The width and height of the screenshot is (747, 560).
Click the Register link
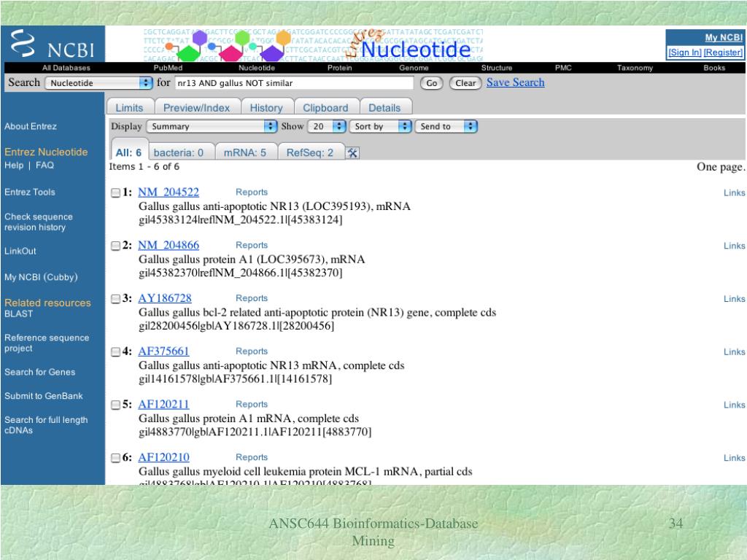coord(723,52)
